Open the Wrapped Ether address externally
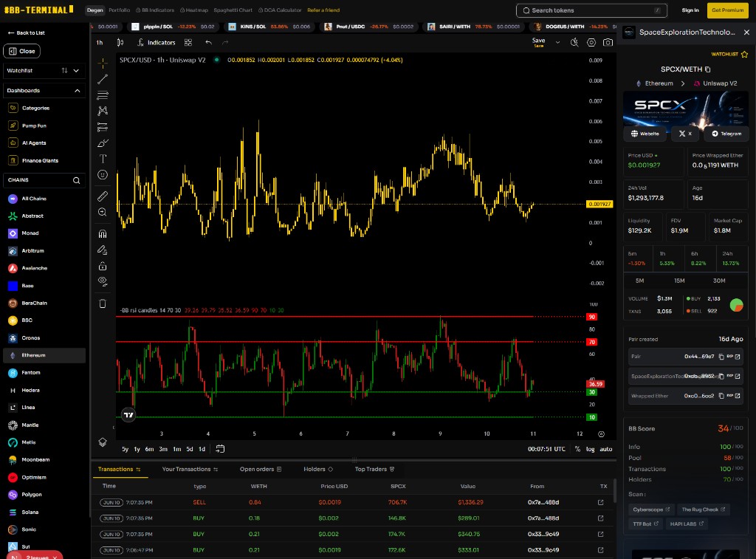Screen dimensions: 756x559 [738, 396]
